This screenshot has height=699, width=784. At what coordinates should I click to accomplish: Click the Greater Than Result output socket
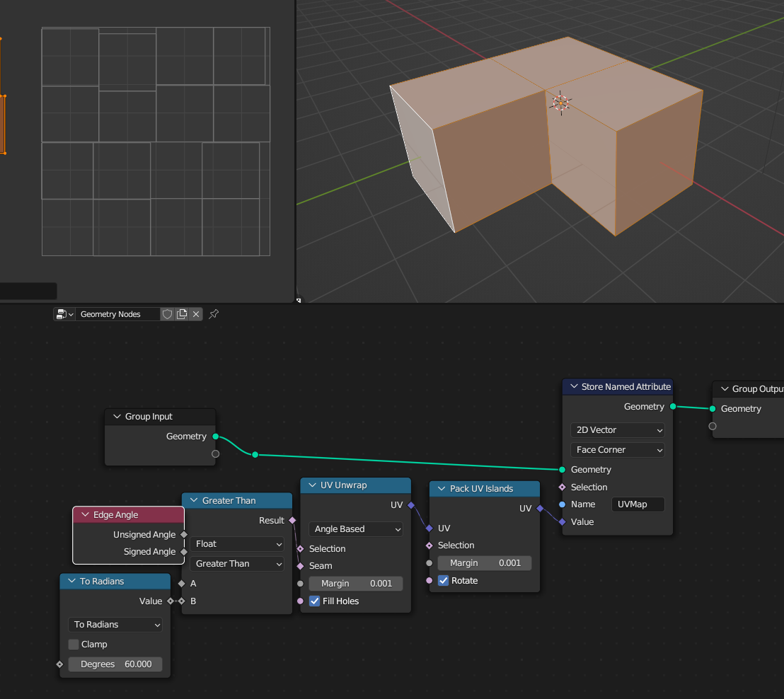tap(292, 521)
